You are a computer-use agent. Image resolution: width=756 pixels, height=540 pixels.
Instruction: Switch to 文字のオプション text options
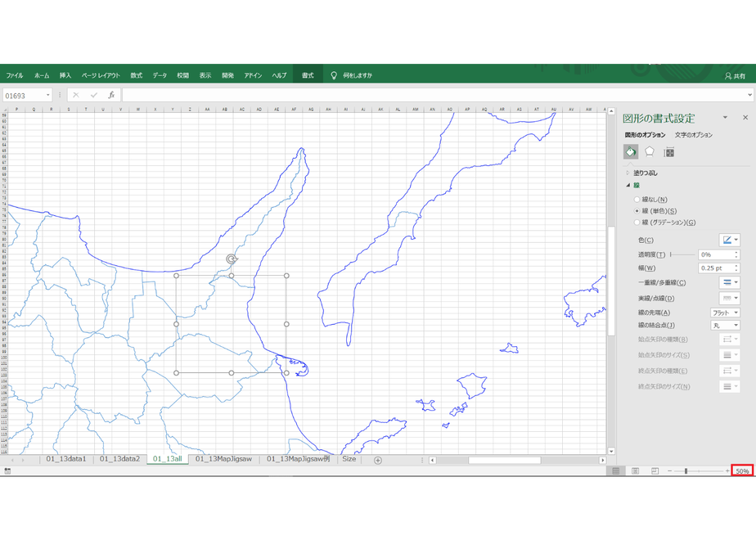point(693,135)
